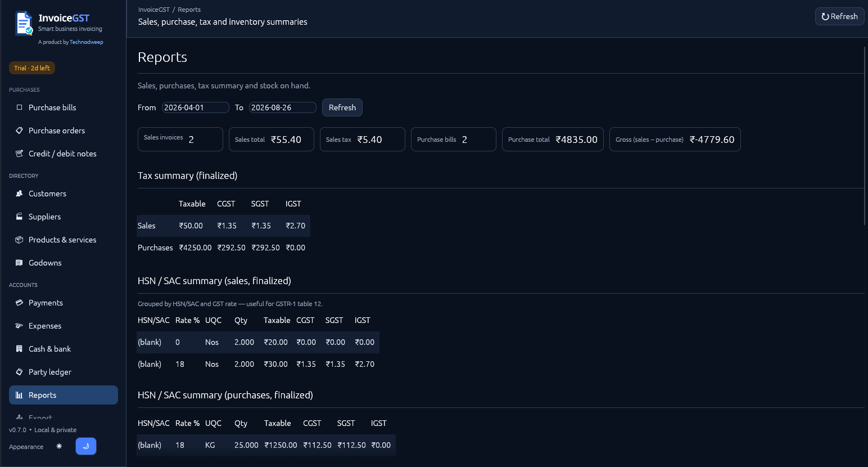Open Party ledger via its icon
This screenshot has height=467, width=868.
tap(19, 372)
